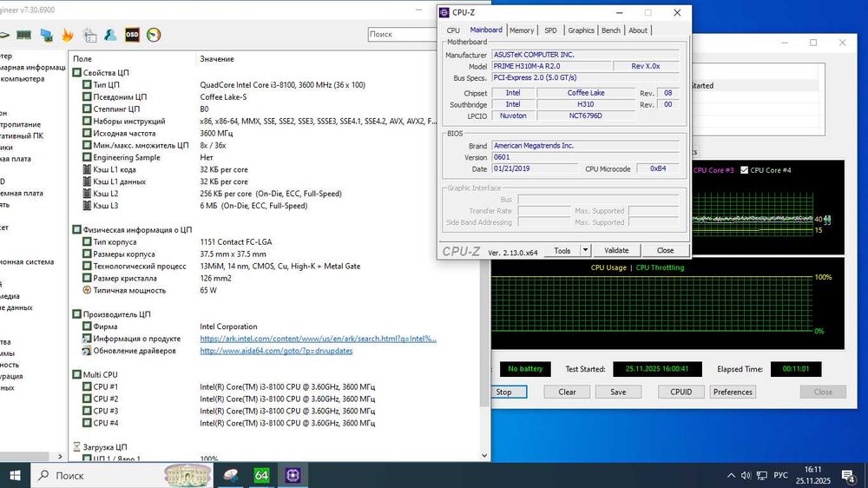868x488 pixels.
Task: Click the CPU-Z purple taskbar icon
Action: [x=293, y=475]
